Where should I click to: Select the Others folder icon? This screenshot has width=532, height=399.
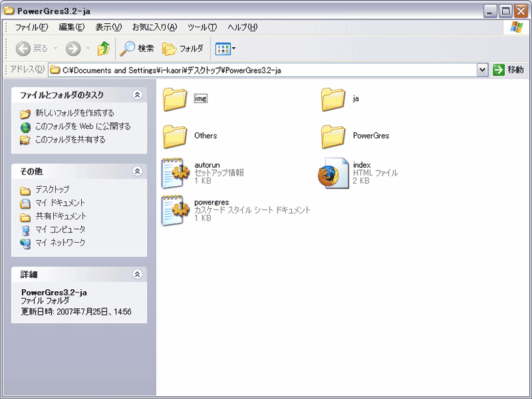pos(175,136)
